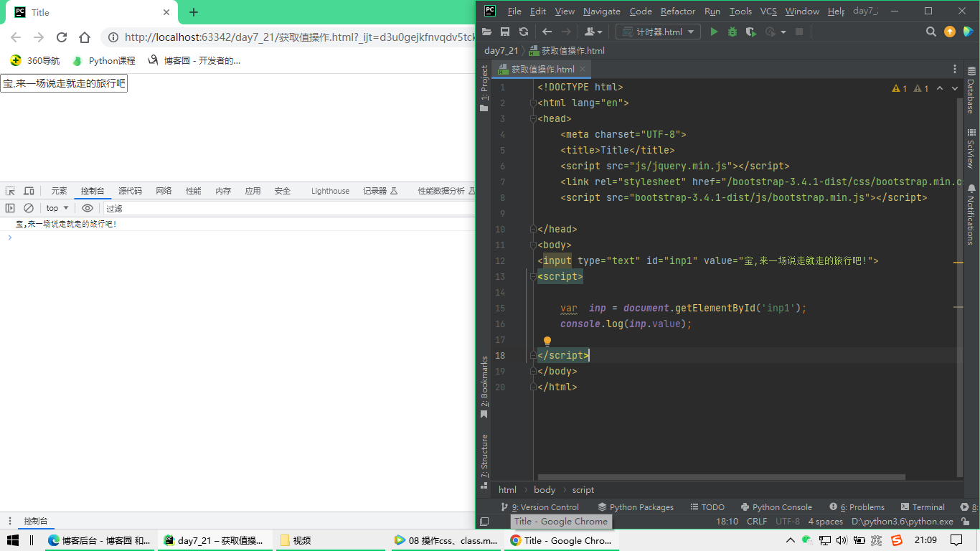Image resolution: width=980 pixels, height=551 pixels.
Task: Toggle the DevTools console sidebar panel icon
Action: point(10,208)
